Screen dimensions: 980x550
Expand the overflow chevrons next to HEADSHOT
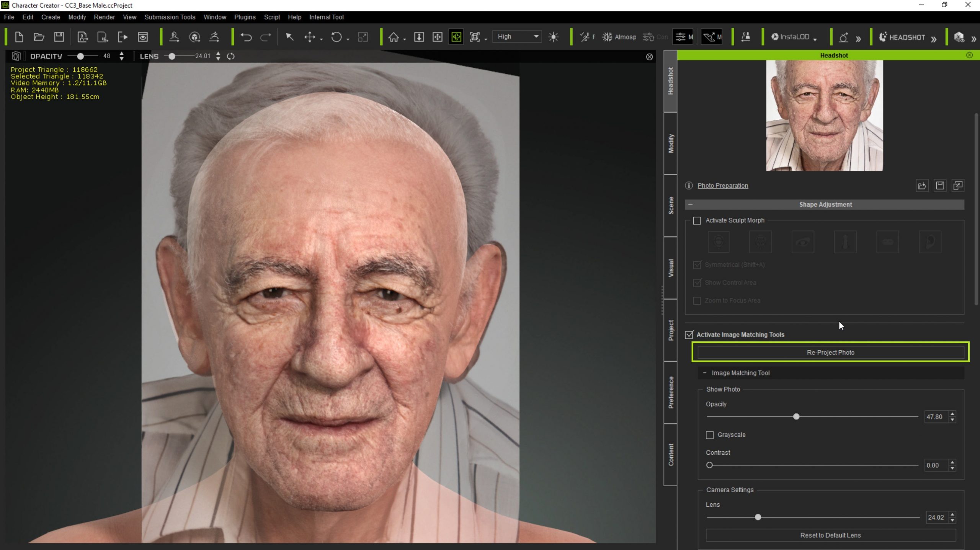coord(934,39)
